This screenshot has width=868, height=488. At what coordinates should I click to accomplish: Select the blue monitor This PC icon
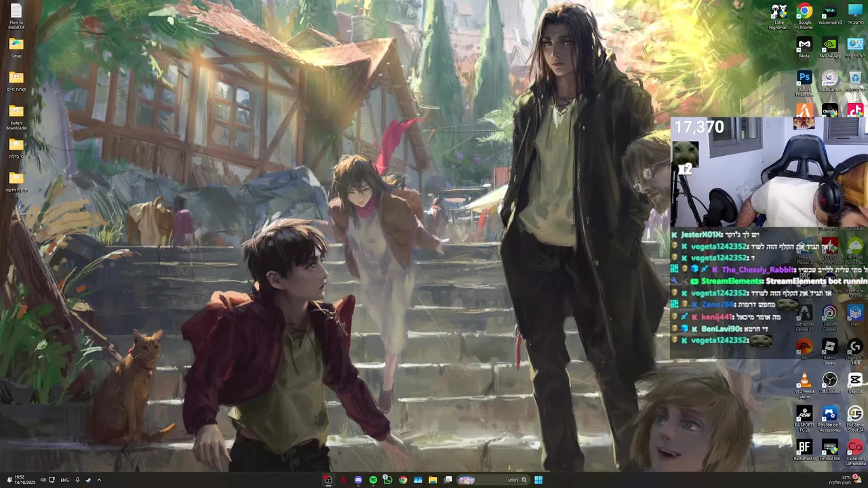click(x=855, y=15)
